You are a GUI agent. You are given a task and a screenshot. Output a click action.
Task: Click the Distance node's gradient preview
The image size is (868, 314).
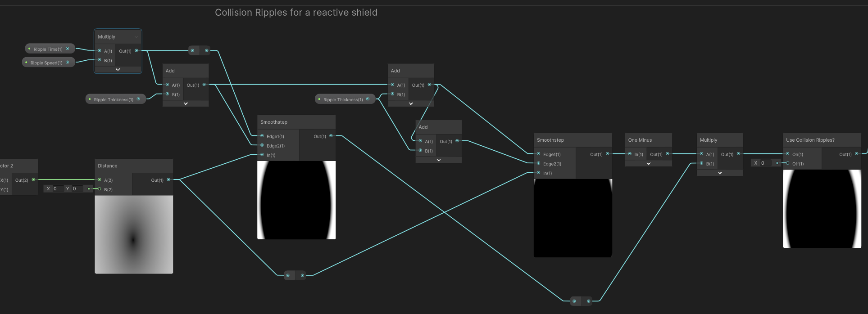tap(134, 234)
